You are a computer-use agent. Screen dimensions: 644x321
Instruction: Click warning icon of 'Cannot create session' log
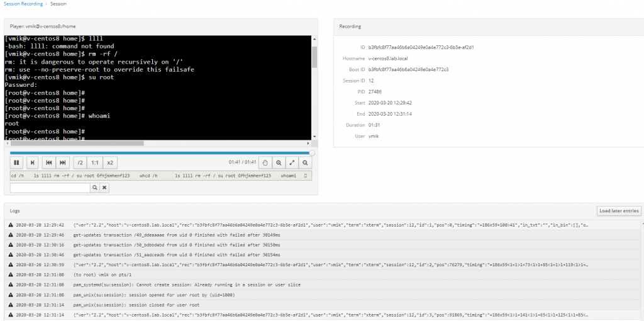(x=11, y=285)
